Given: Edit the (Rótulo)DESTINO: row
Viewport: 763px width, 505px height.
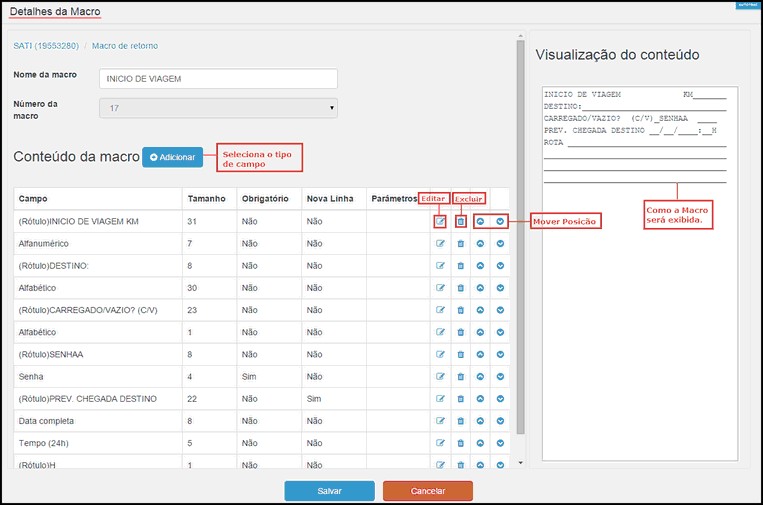Looking at the screenshot, I should tap(440, 266).
